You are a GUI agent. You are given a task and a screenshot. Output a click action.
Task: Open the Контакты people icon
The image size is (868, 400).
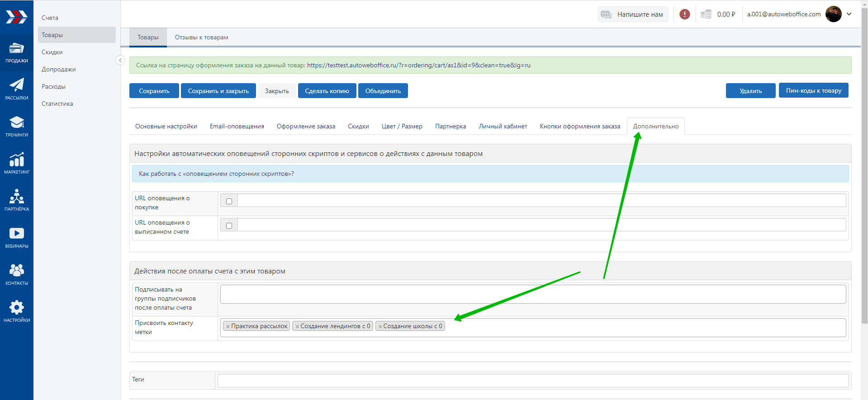pyautogui.click(x=17, y=274)
